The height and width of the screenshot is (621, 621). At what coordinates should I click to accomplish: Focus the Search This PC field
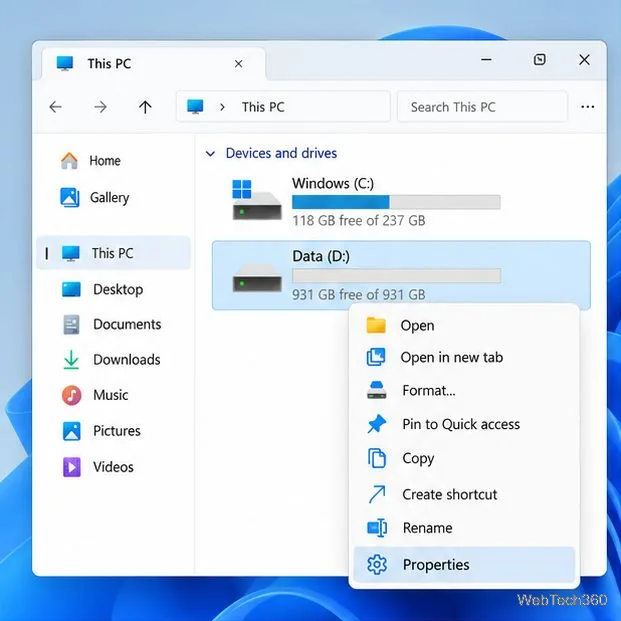(482, 107)
